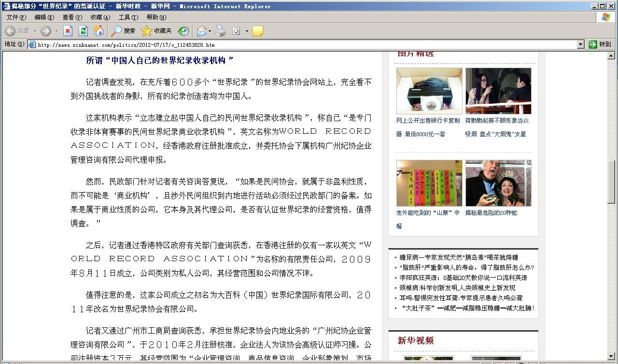
Task: Click the 转到 Go button
Action: [600, 44]
